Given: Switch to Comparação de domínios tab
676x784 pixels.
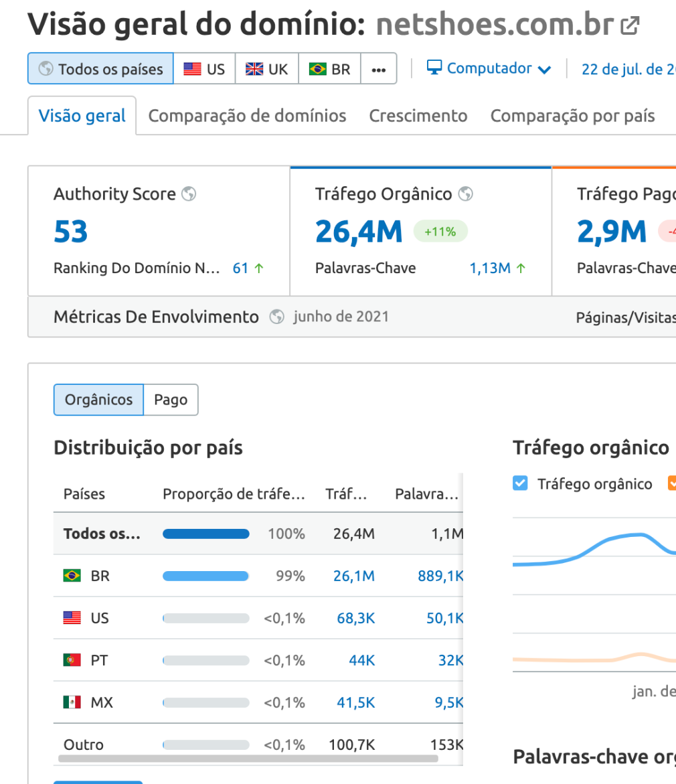Looking at the screenshot, I should click(247, 116).
